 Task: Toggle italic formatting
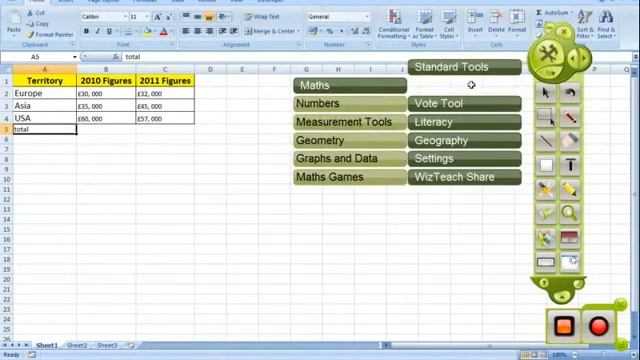click(x=98, y=31)
